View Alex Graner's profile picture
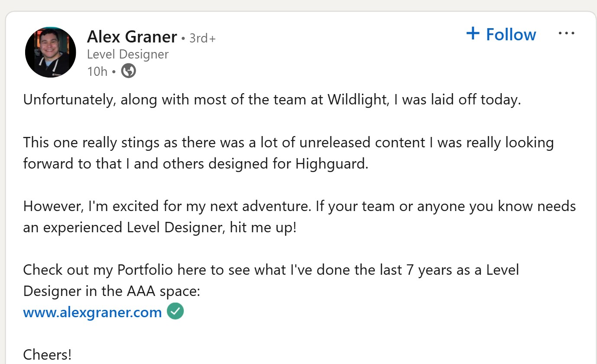The width and height of the screenshot is (597, 364). pyautogui.click(x=50, y=52)
